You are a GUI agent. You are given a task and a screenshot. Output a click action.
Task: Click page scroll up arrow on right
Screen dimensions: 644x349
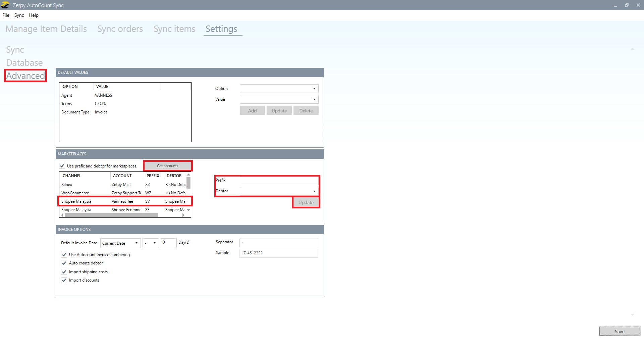pos(633,49)
